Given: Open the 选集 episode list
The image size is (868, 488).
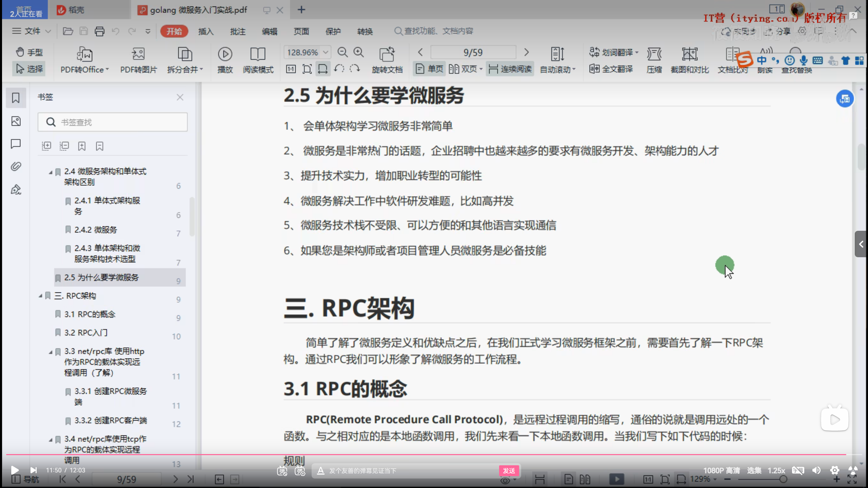Looking at the screenshot, I should pyautogui.click(x=754, y=470).
